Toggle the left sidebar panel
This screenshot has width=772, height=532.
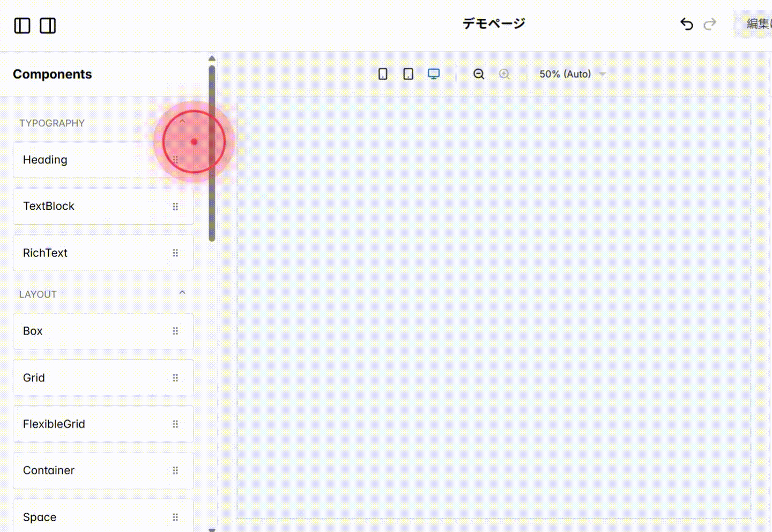click(21, 25)
